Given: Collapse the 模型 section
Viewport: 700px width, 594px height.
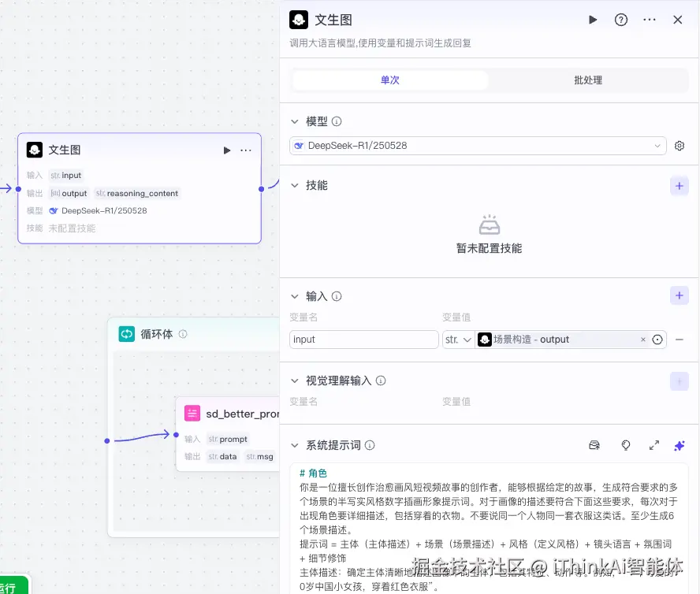Looking at the screenshot, I should [295, 121].
